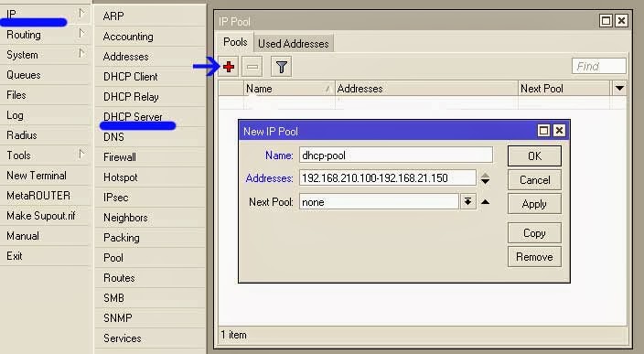Apply the new pool settings
This screenshot has height=354, width=644.
[x=534, y=204]
